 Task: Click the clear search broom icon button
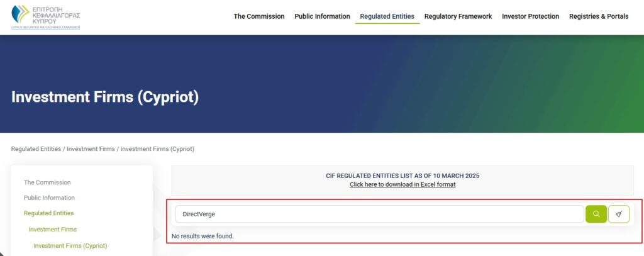(x=619, y=214)
